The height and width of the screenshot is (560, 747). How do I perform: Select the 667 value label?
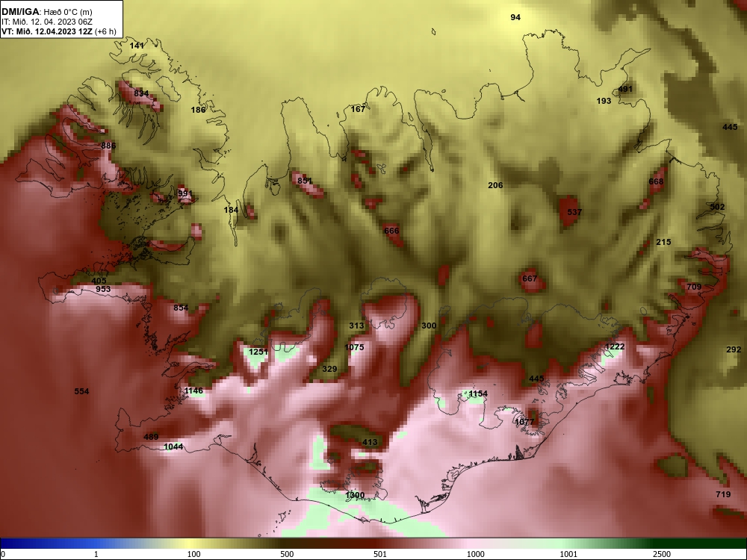point(530,279)
